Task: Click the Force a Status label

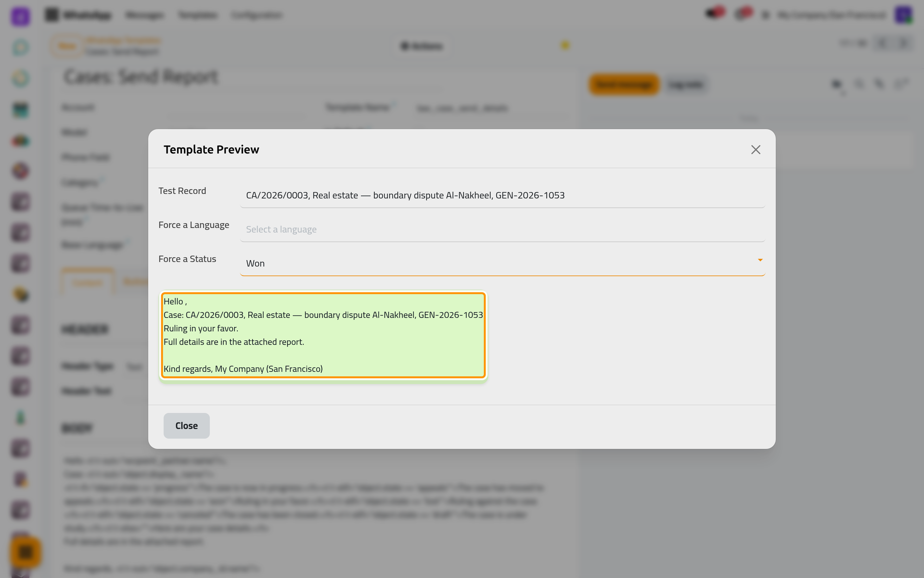Action: tap(187, 259)
